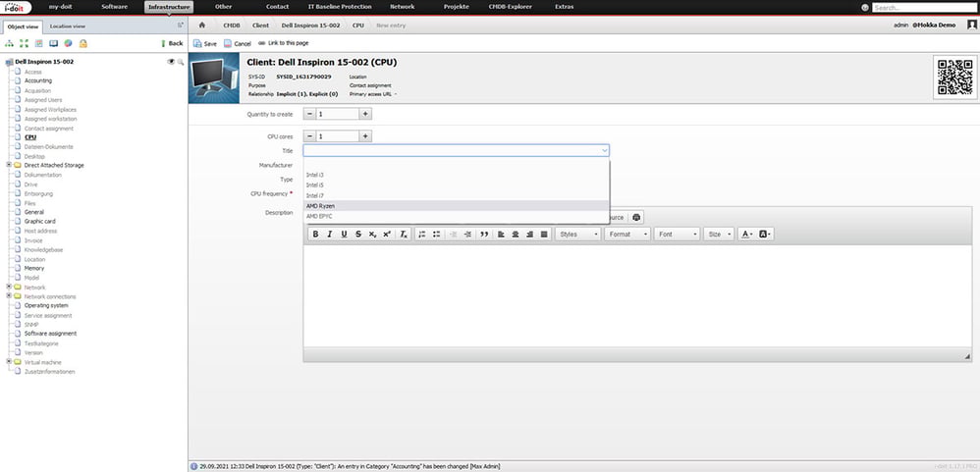Open the Format dropdown
Screen dimensions: 980x472
pos(627,235)
